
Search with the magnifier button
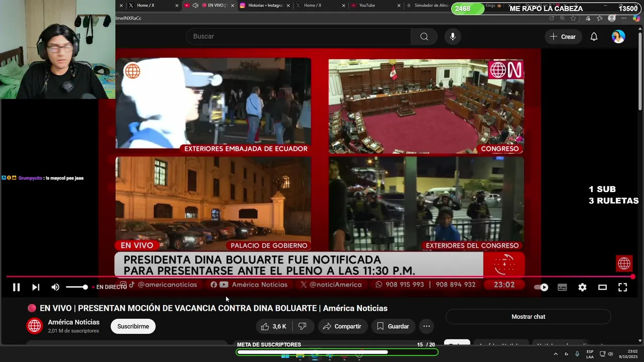pos(424,36)
